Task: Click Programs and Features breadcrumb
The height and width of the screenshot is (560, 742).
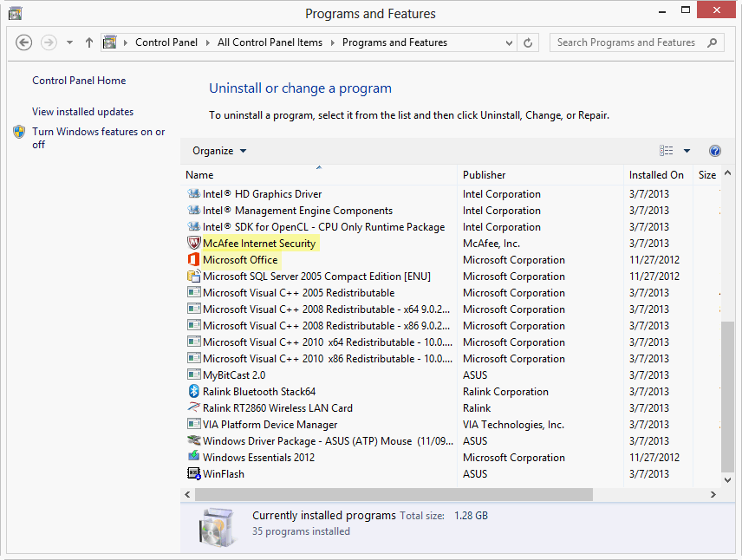Action: (x=394, y=42)
